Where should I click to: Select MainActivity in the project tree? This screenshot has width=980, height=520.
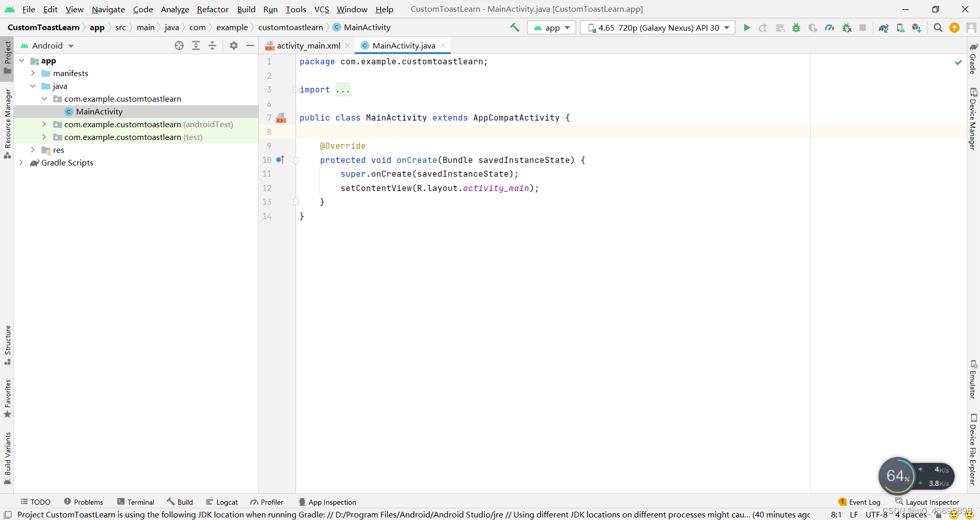99,112
